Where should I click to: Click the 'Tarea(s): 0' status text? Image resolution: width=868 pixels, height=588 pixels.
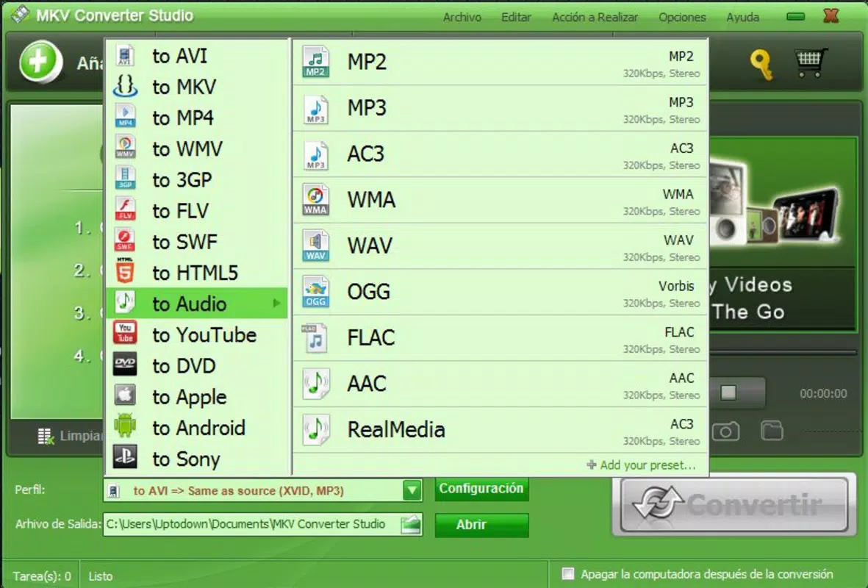tap(42, 576)
